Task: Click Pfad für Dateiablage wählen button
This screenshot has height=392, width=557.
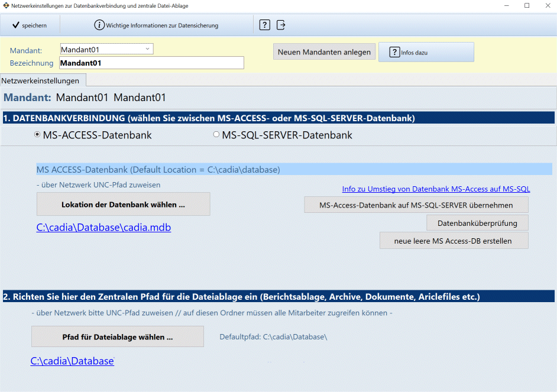Action: click(x=118, y=336)
